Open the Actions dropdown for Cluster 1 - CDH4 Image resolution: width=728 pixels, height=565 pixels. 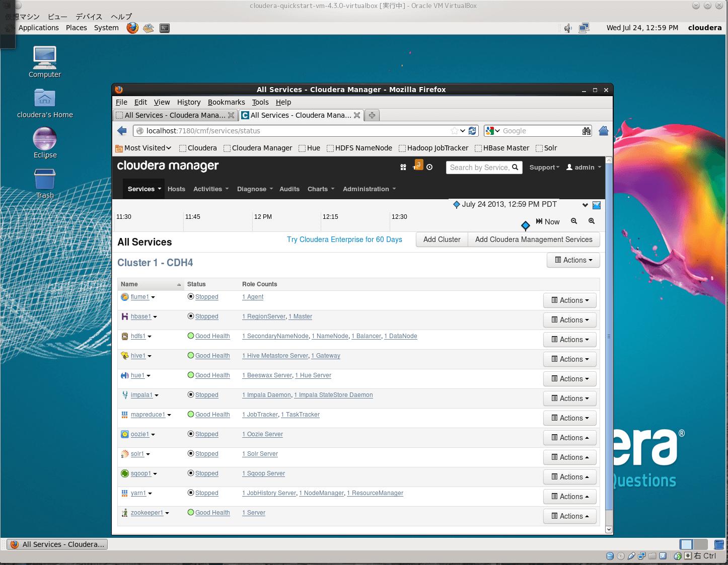tap(573, 260)
